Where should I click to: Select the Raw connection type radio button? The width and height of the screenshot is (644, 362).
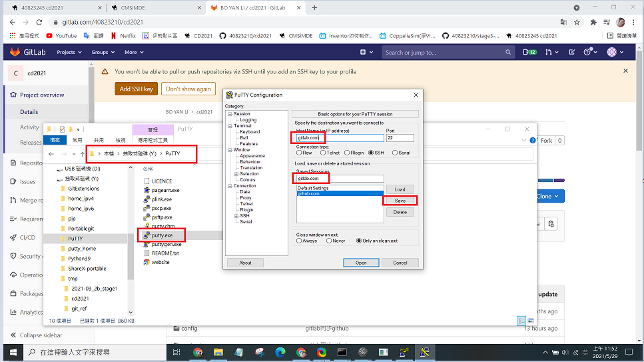tap(298, 153)
